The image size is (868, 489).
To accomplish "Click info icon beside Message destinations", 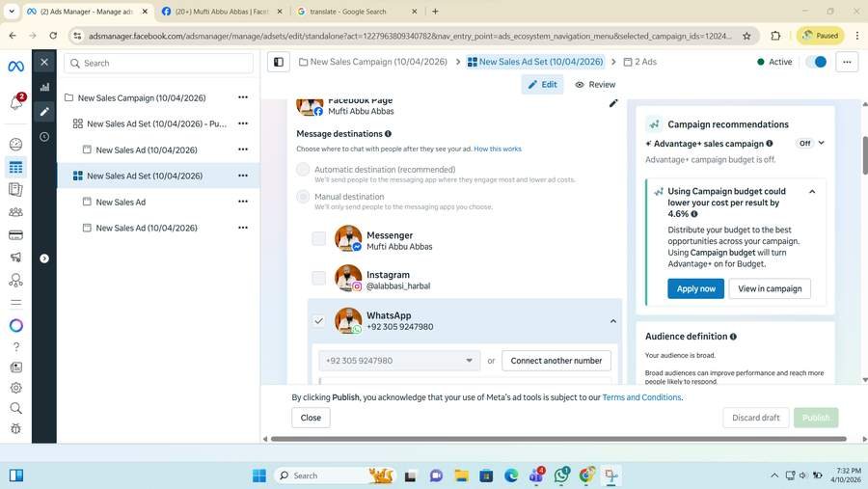I will tap(388, 133).
